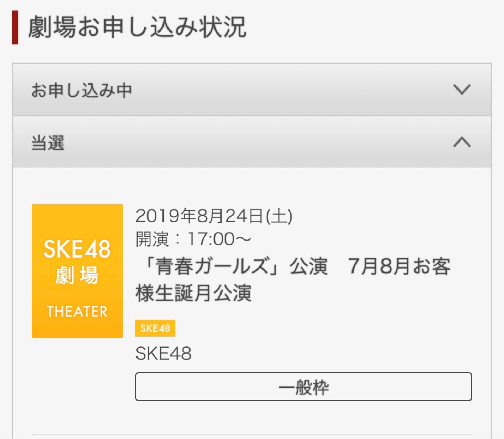
Task: Click the 7月8月お客 portion of the title
Action: pyautogui.click(x=399, y=266)
